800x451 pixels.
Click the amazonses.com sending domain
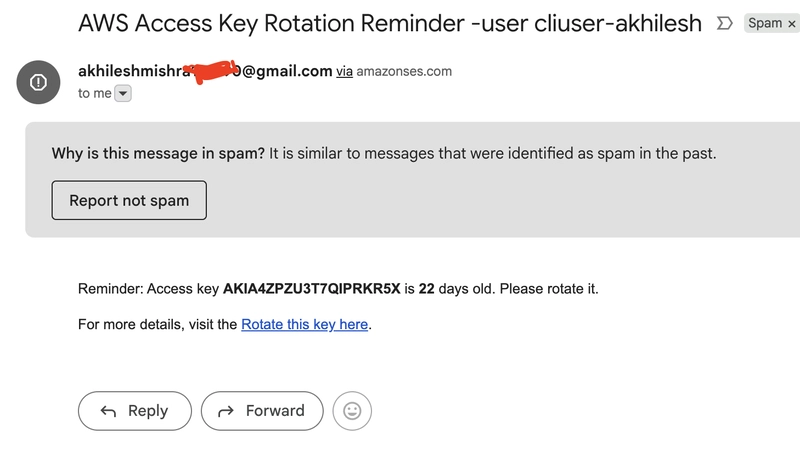coord(404,71)
